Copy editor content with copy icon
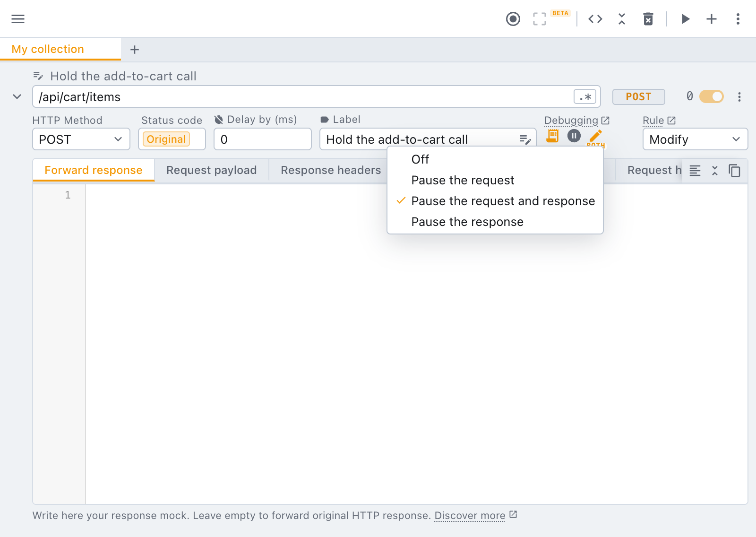The height and width of the screenshot is (537, 756). pos(734,171)
